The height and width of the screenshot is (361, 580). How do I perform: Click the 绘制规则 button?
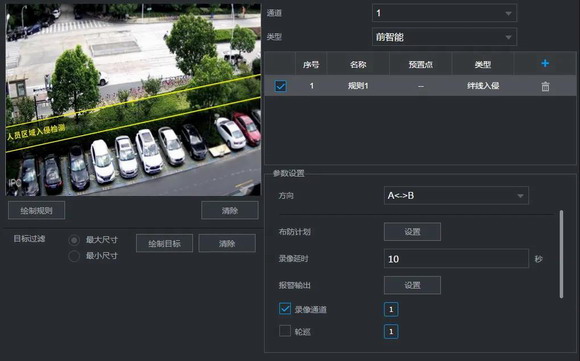pyautogui.click(x=37, y=210)
